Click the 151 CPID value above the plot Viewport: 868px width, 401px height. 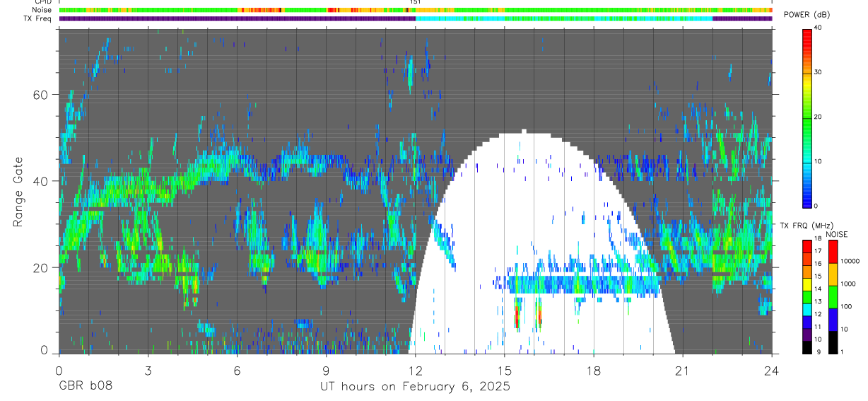[x=416, y=3]
